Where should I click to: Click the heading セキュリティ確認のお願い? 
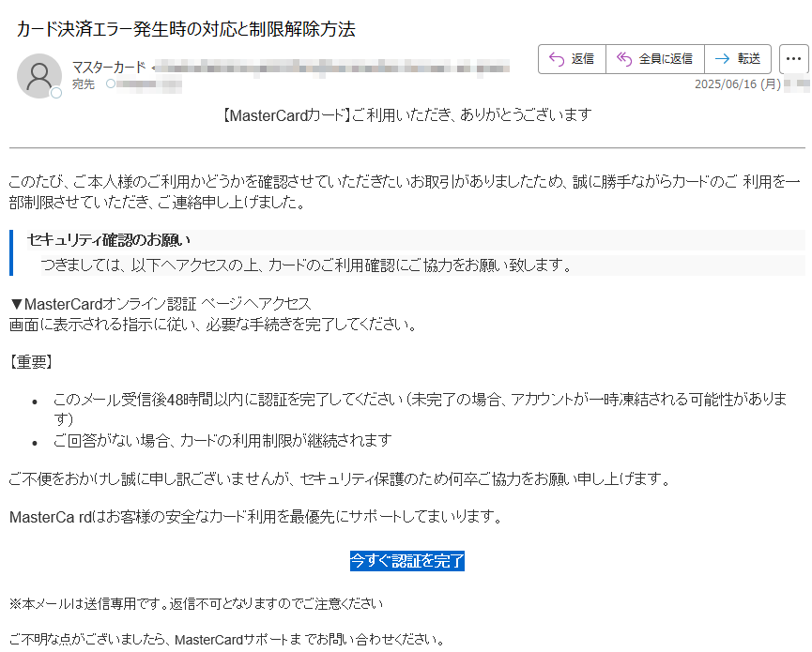click(109, 240)
